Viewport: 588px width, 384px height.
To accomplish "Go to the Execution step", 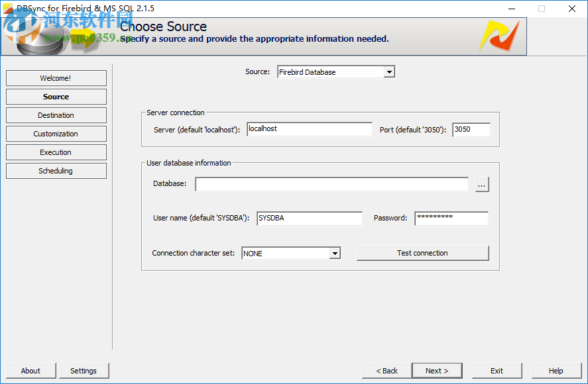I will pyautogui.click(x=56, y=152).
